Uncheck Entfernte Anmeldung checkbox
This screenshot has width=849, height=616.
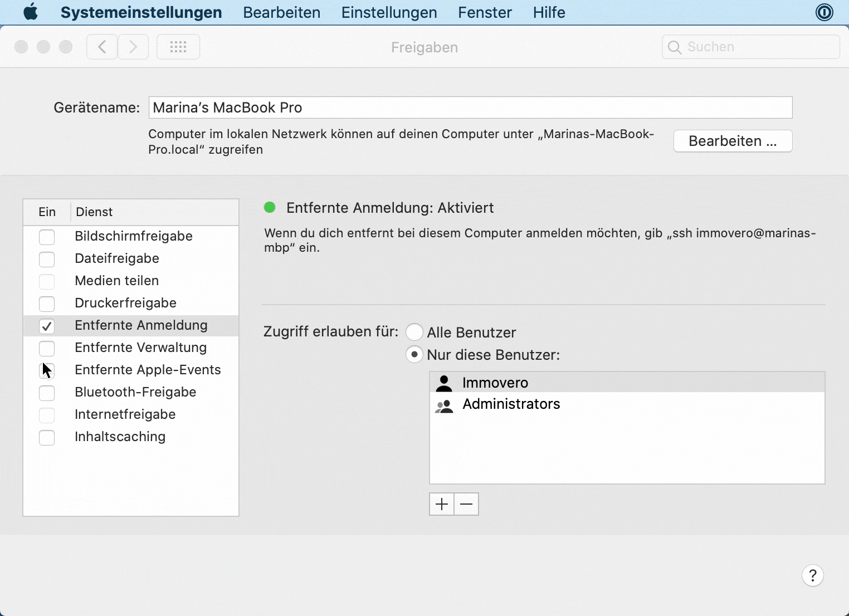47,326
